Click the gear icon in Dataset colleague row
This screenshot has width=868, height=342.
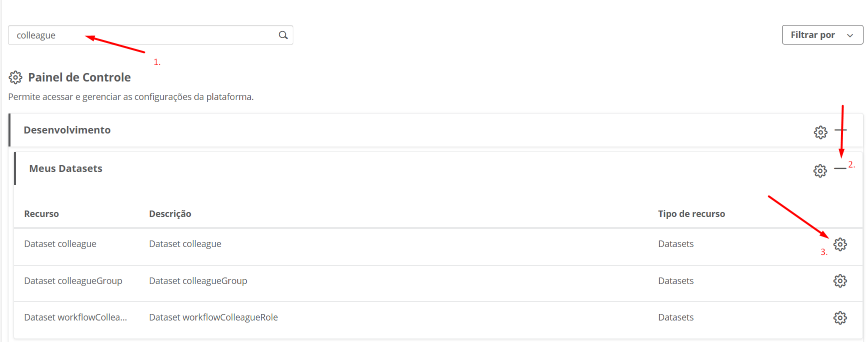point(840,244)
